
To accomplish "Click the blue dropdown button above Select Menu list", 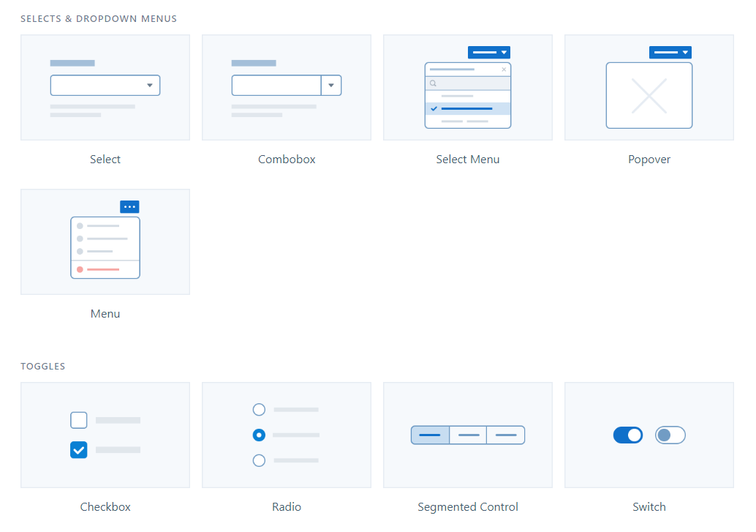I will (x=489, y=52).
